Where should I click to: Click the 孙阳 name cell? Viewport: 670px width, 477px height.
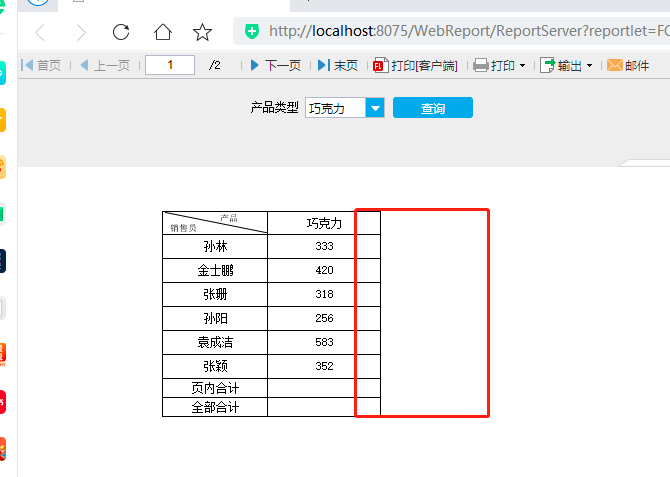click(x=215, y=318)
